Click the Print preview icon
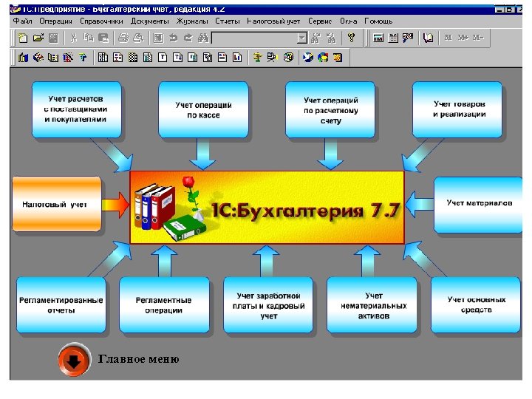 click(138, 38)
